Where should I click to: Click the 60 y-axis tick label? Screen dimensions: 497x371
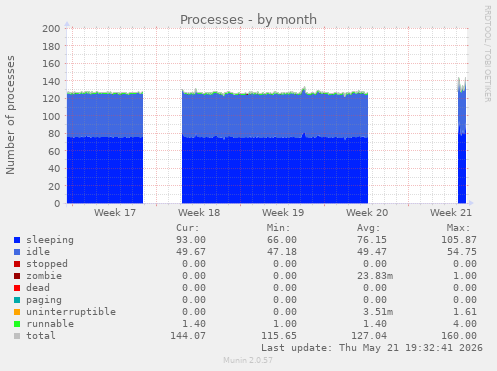(x=54, y=151)
